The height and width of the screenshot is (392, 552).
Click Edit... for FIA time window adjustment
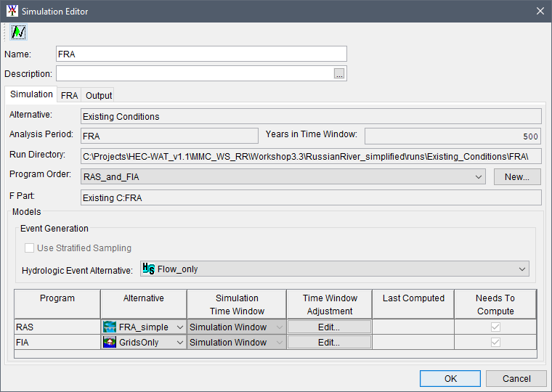click(329, 342)
